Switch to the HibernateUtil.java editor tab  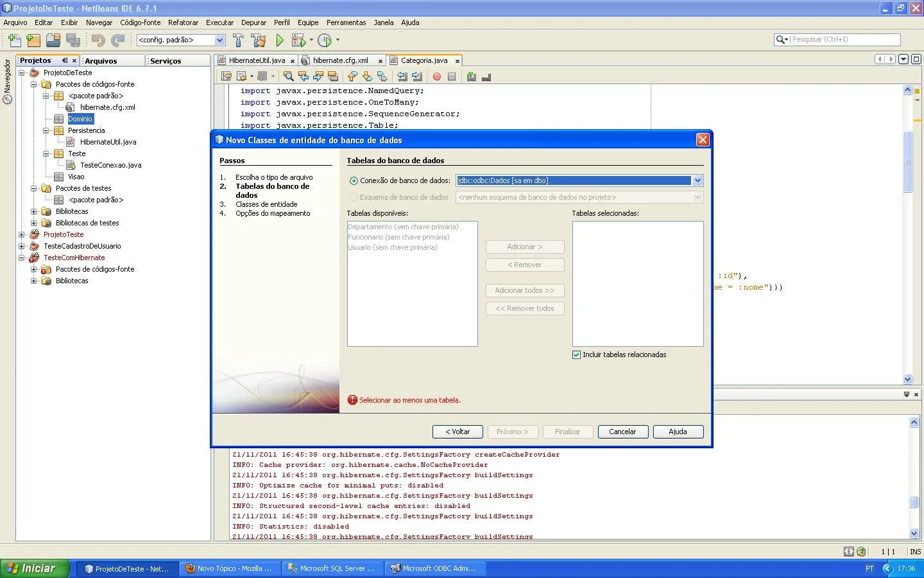pyautogui.click(x=257, y=60)
